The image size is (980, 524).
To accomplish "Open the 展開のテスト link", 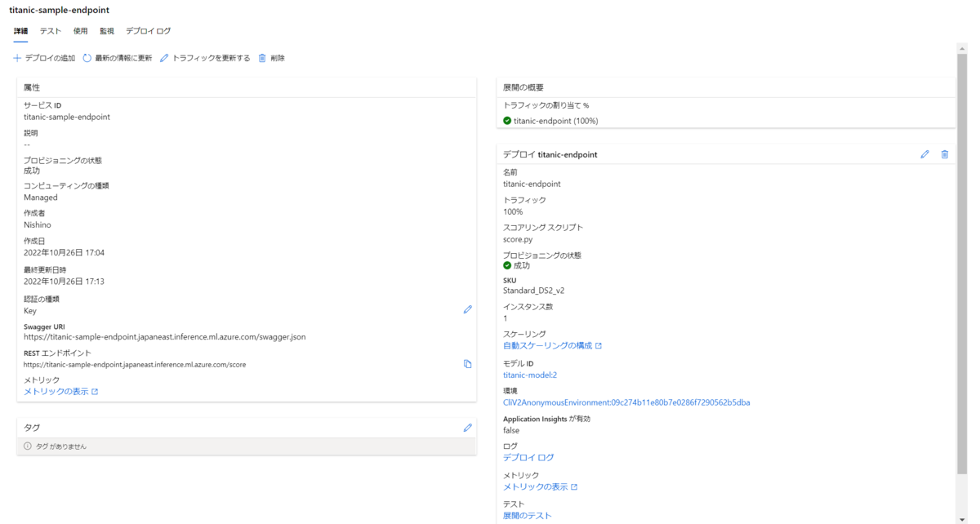I will 528,516.
